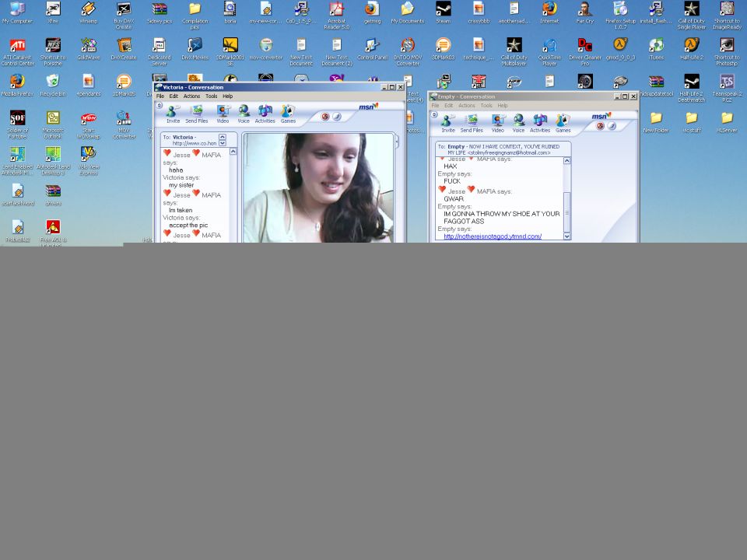
Task: Select the Call of Duty Single Player icon
Action: (x=692, y=16)
